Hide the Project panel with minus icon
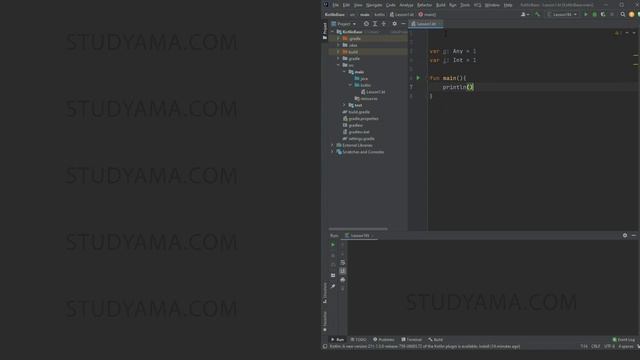Image resolution: width=640 pixels, height=360 pixels. 403,24
